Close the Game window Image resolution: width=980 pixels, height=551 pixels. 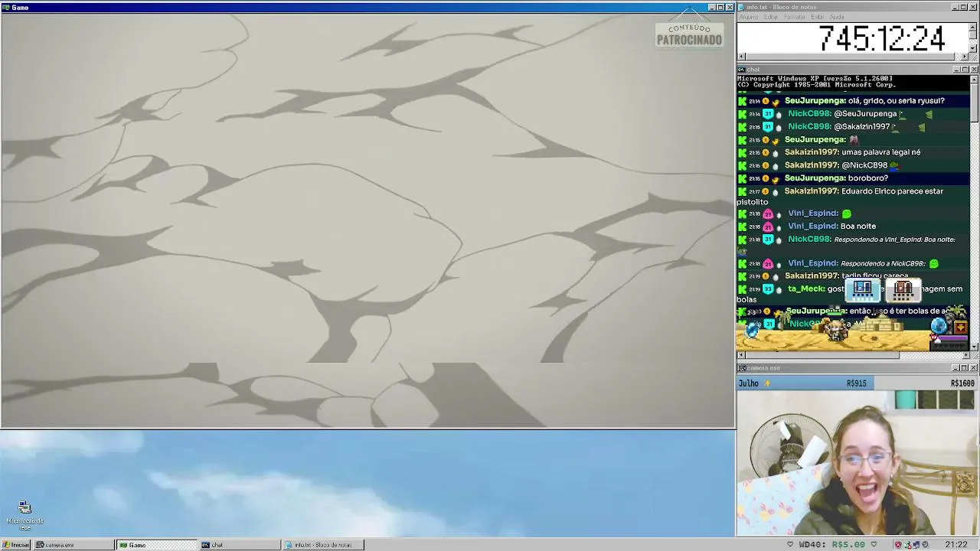click(x=730, y=8)
